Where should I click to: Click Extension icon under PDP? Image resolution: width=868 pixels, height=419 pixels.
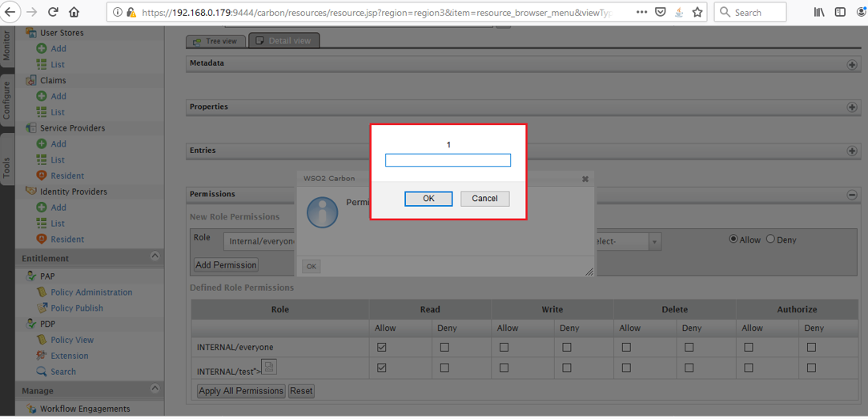coord(41,356)
